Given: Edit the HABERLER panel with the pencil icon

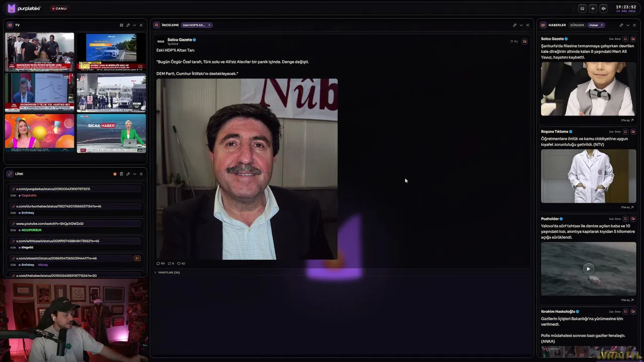Looking at the screenshot, I should point(621,25).
